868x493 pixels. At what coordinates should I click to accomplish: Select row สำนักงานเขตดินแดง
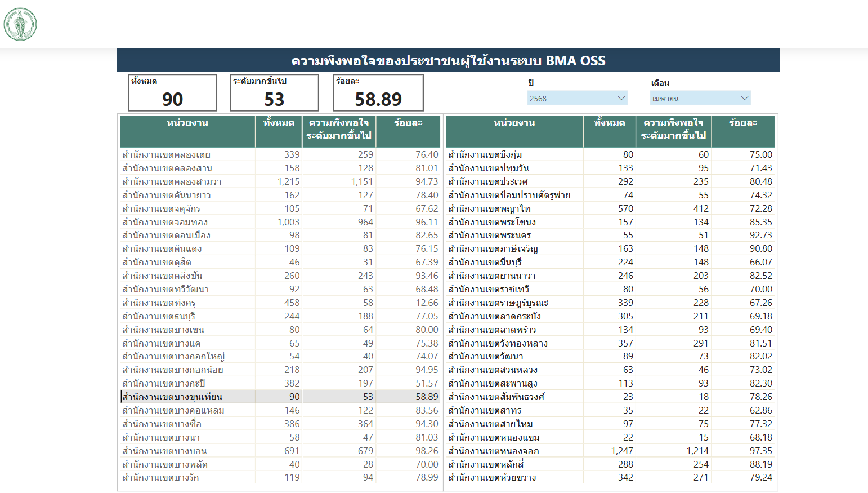click(280, 248)
